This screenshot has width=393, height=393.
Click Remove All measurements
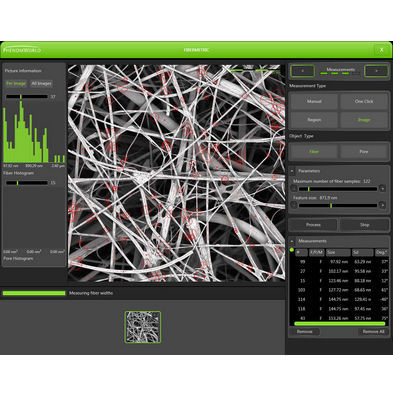click(373, 332)
